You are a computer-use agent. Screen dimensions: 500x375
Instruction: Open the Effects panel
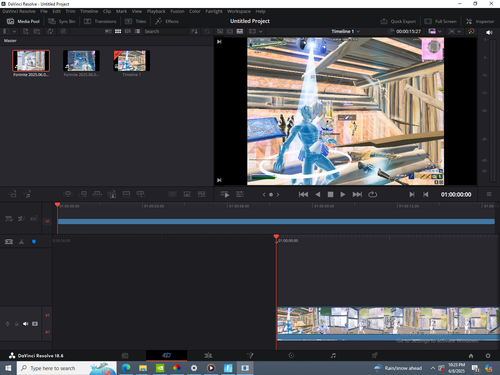pyautogui.click(x=167, y=21)
